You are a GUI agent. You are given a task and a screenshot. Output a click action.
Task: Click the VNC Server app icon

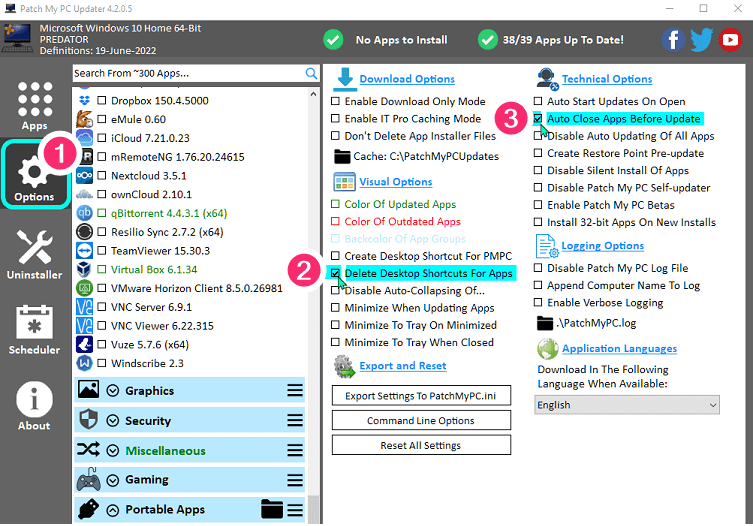[85, 307]
